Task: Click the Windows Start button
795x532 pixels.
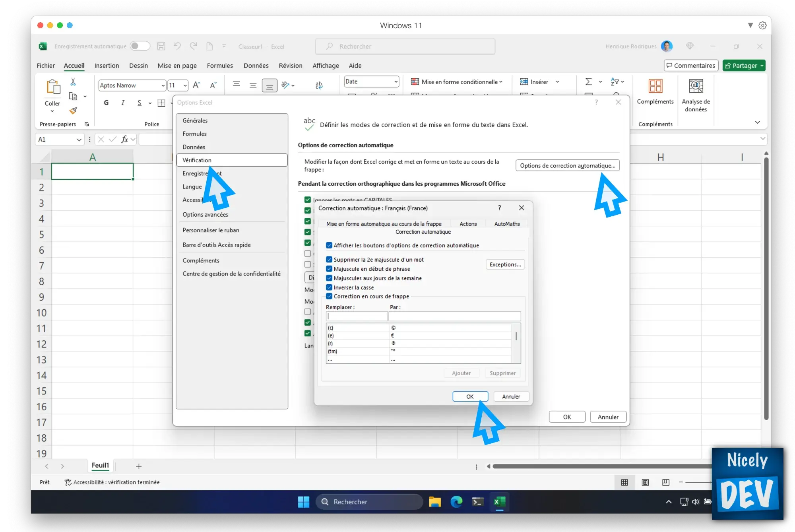Action: tap(304, 502)
